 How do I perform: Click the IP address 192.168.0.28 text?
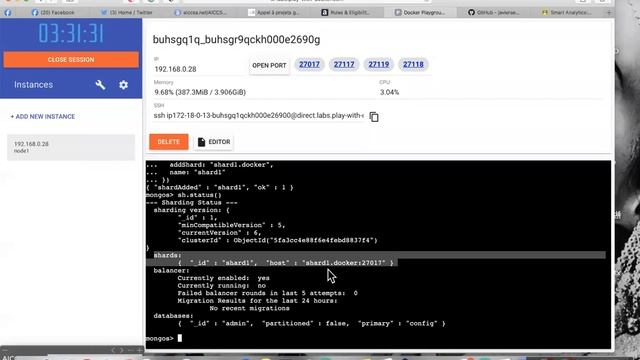click(176, 69)
